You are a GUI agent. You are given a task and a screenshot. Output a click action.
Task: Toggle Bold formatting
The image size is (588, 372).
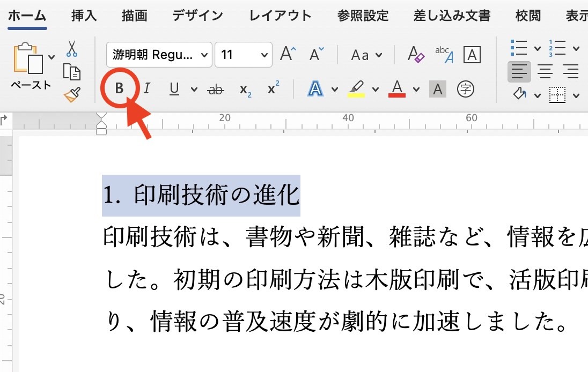pyautogui.click(x=119, y=88)
